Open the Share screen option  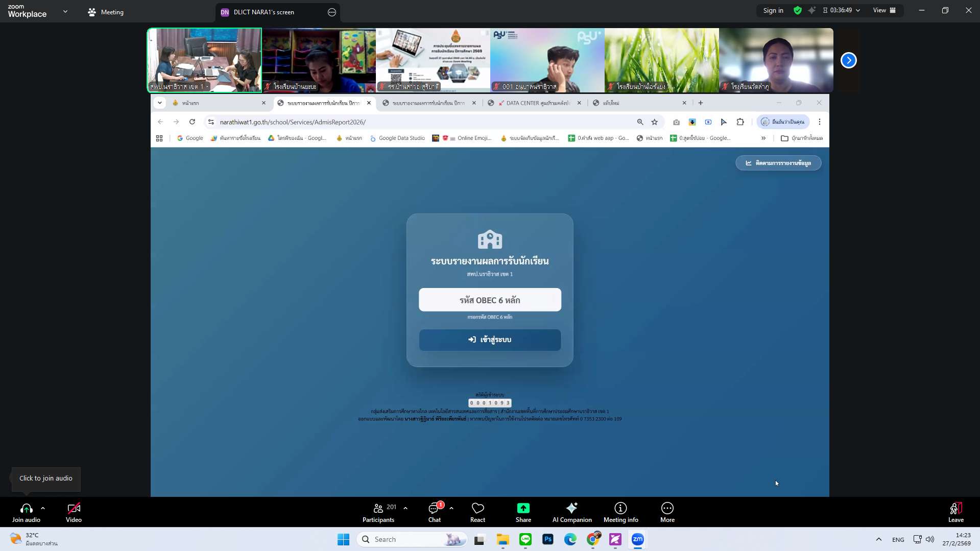coord(523,512)
